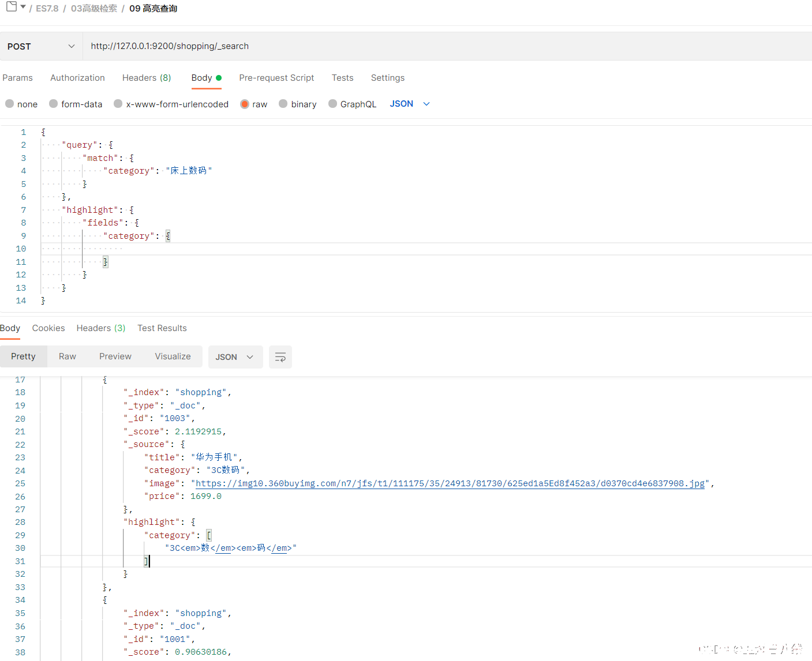Click the 09 高亮查询 request name
The height and width of the screenshot is (661, 812).
tap(154, 9)
